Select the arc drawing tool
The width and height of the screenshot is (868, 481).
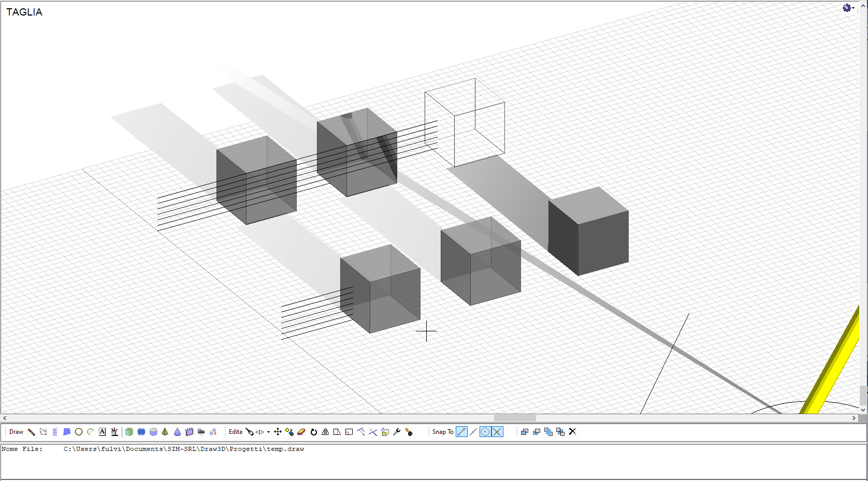91,432
